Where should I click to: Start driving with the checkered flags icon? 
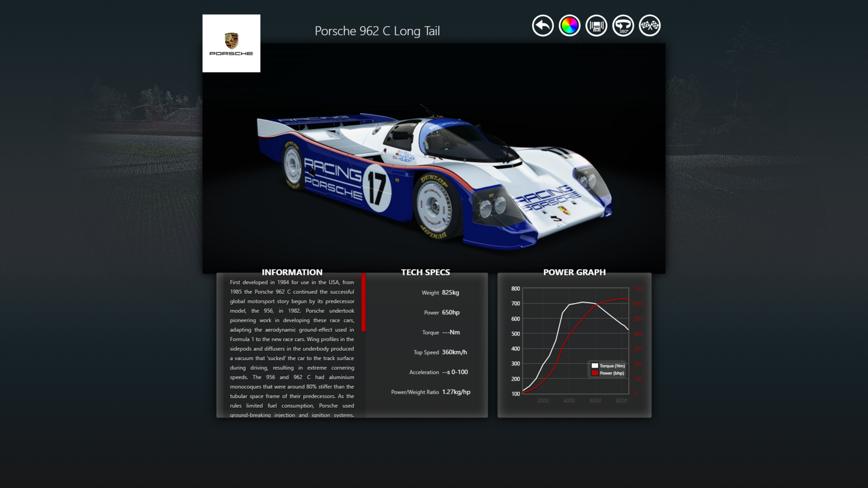[x=650, y=25]
